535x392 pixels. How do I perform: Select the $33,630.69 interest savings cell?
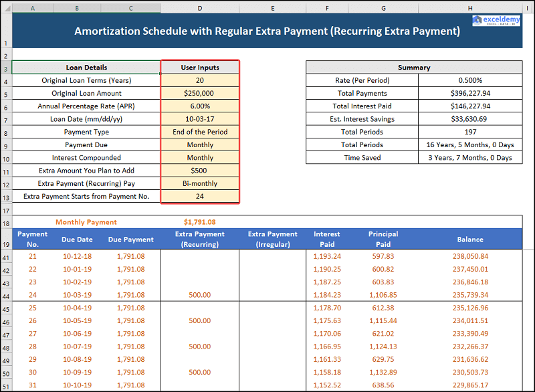coord(470,119)
